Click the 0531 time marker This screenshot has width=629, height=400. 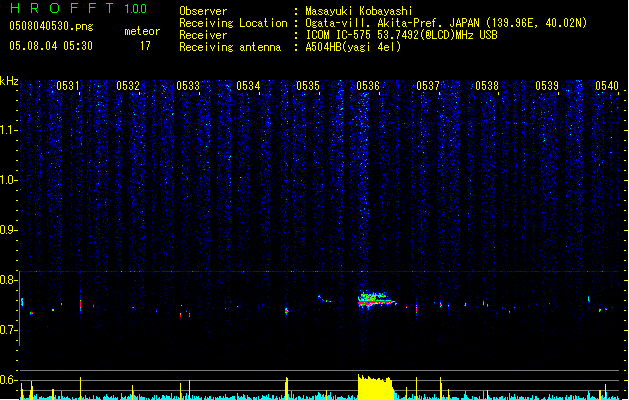click(67, 85)
